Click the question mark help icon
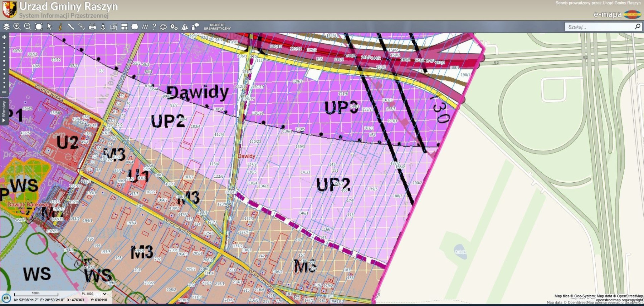Image resolution: width=644 pixels, height=306 pixels. [x=154, y=26]
